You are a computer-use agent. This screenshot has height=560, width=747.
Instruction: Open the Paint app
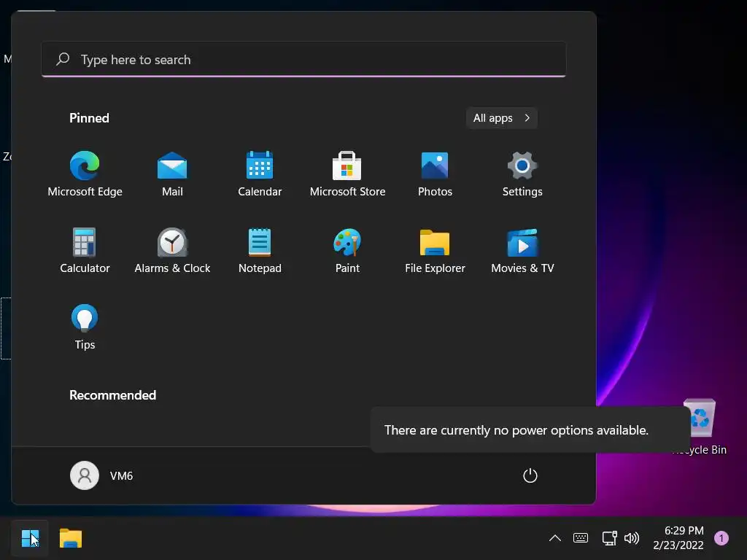(x=347, y=251)
